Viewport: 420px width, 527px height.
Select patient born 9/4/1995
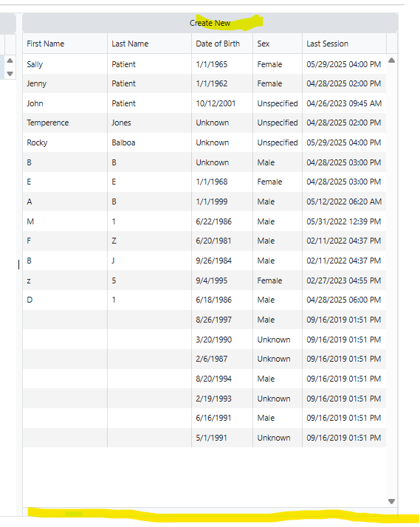tap(204, 280)
